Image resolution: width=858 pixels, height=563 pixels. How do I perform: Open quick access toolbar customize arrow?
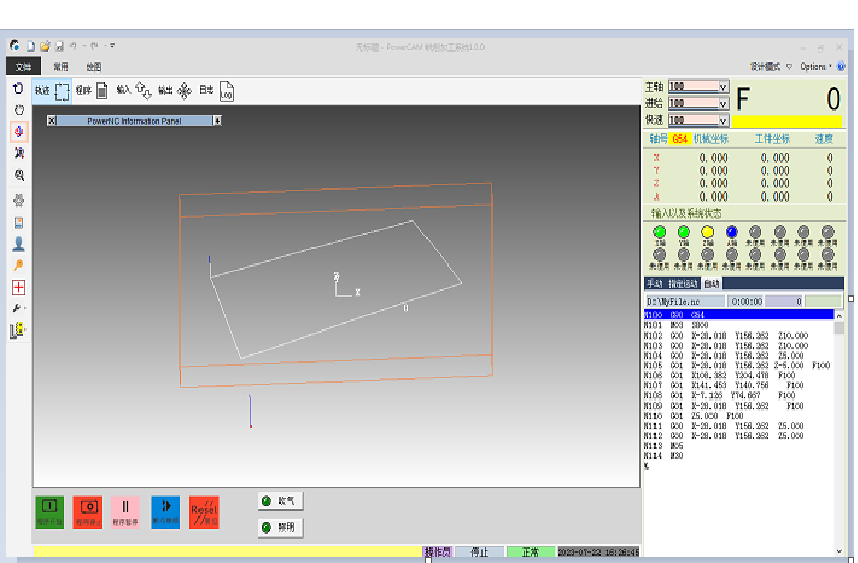(x=113, y=45)
